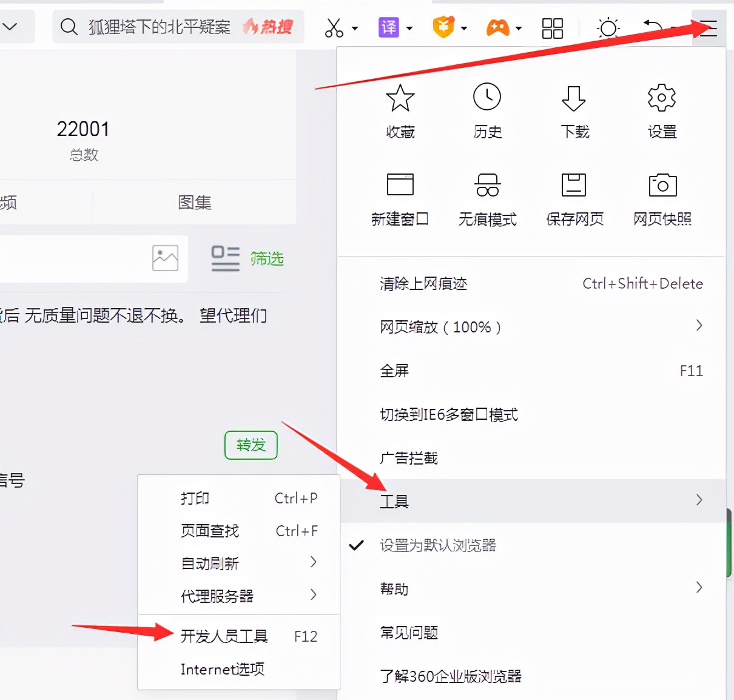Image resolution: width=734 pixels, height=700 pixels.
Task: Open 收藏 favorites from the menu
Action: [400, 111]
